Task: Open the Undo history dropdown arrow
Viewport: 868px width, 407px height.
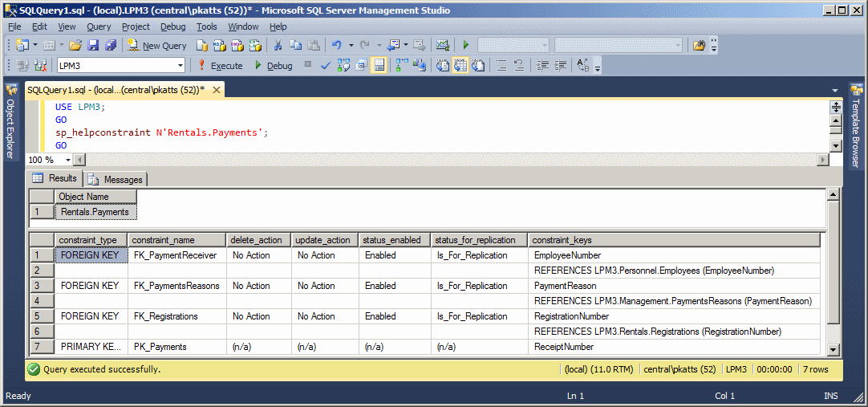Action: [351, 46]
